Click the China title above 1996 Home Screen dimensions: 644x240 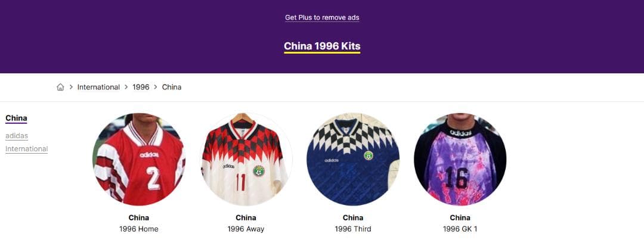click(139, 217)
